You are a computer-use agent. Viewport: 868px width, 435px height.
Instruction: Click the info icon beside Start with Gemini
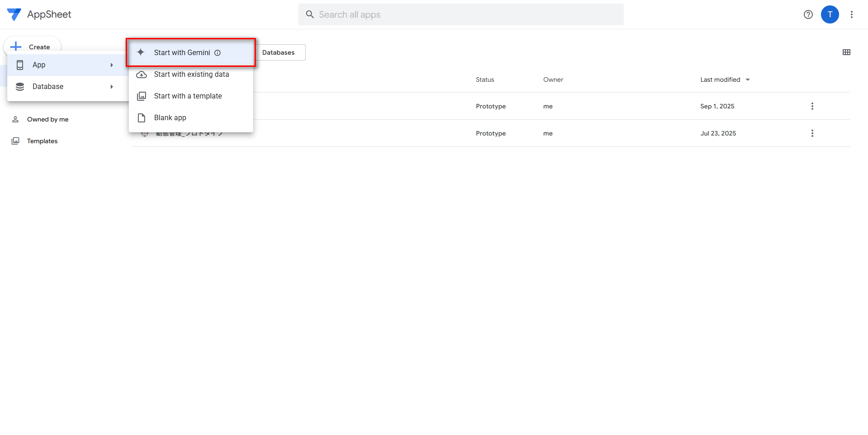tap(218, 52)
